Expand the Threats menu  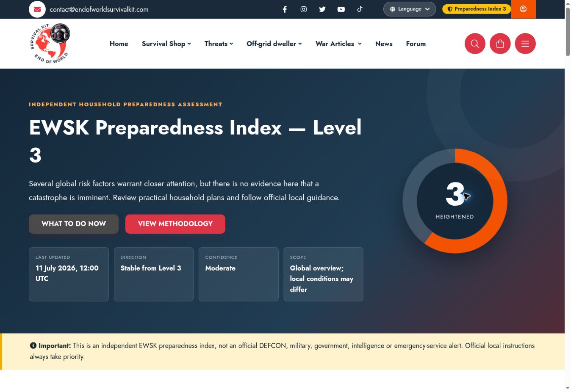(219, 44)
